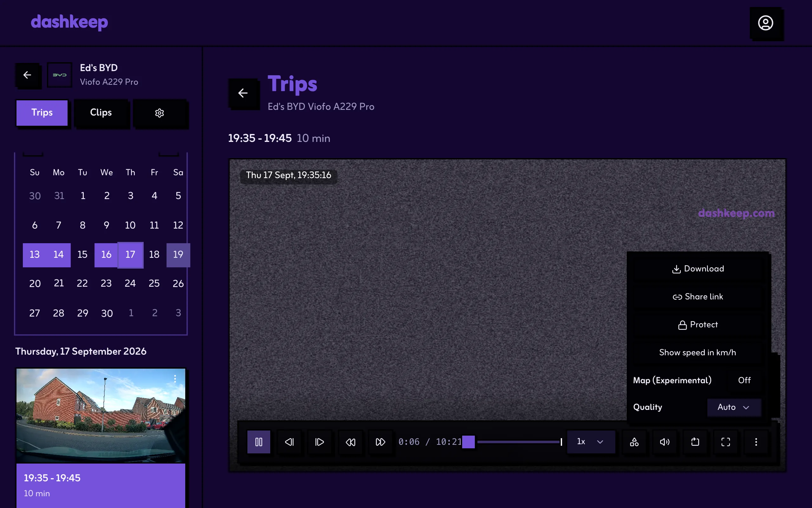
Task: Click the 0:06 / 10:21 time readout
Action: click(430, 442)
